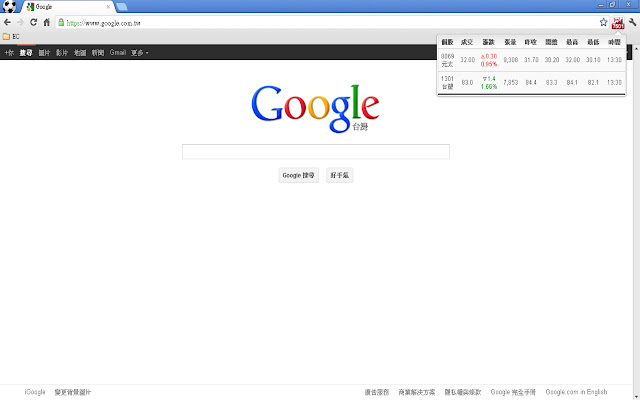
Task: Click the 32.00 price of stock 8069
Action: click(467, 60)
